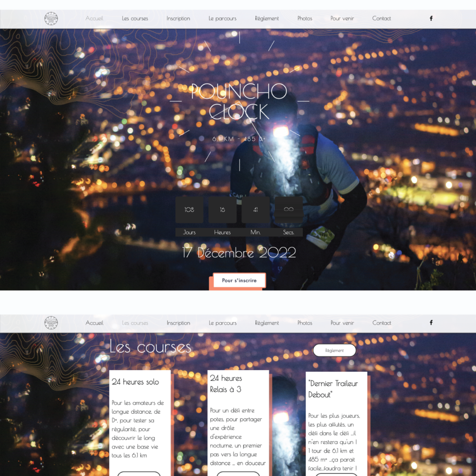The height and width of the screenshot is (476, 476).
Task: Click the description starting "Pour les amateurs de longue distance"
Action: coord(138,429)
